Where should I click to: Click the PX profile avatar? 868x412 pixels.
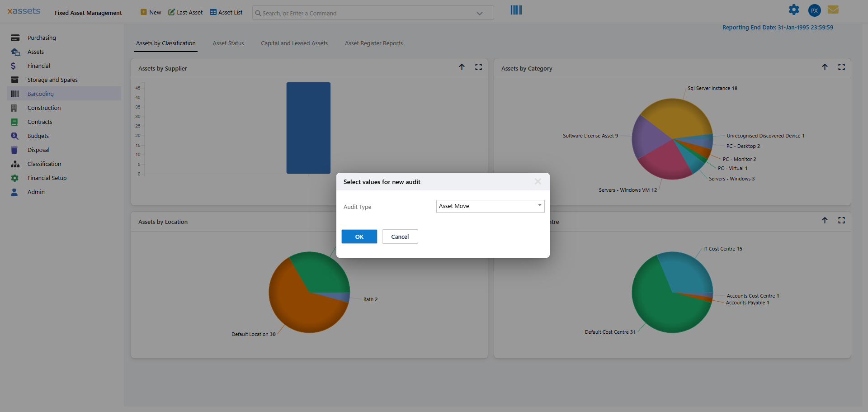814,10
